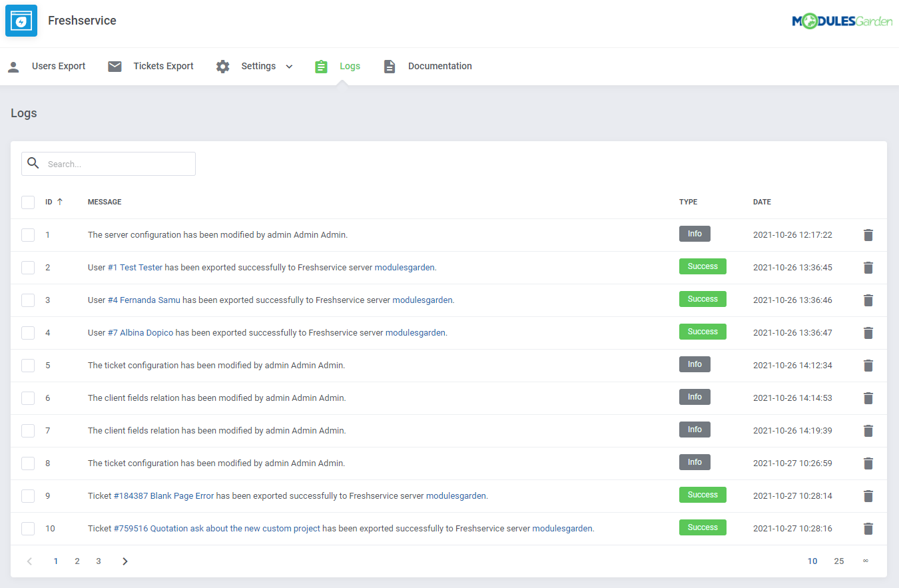Delete log entry 1 with trash icon
899x588 pixels.
click(x=868, y=235)
